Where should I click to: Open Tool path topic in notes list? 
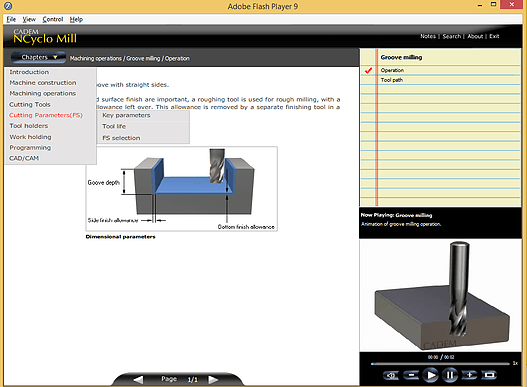click(x=392, y=80)
